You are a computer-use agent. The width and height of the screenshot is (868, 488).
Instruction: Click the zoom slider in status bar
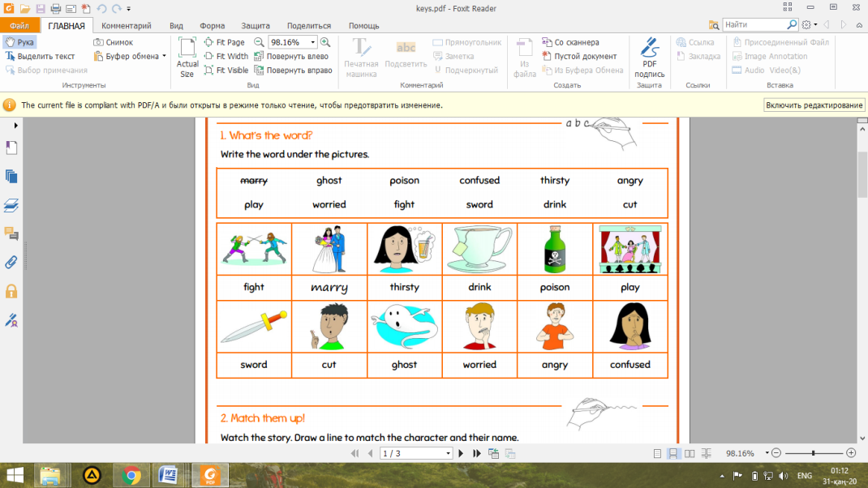coord(814,453)
